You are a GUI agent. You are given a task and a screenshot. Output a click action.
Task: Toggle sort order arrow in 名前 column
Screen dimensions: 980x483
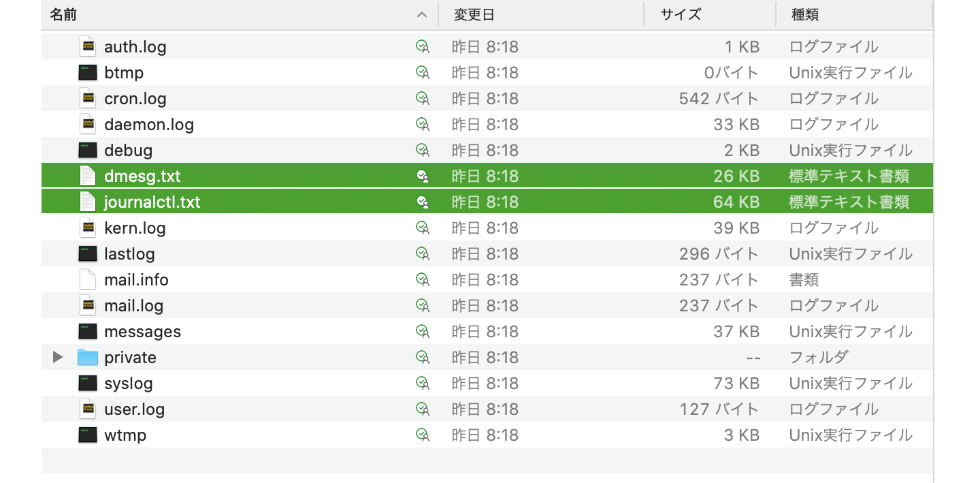422,14
